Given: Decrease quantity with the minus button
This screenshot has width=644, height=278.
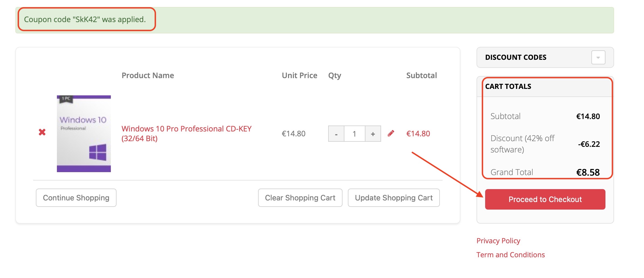Looking at the screenshot, I should [x=336, y=134].
